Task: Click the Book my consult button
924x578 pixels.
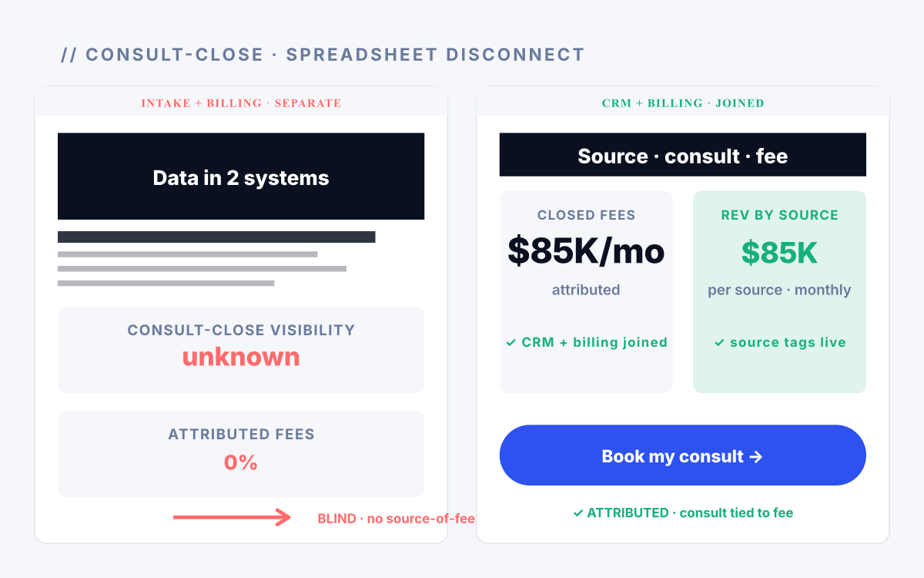Action: [x=682, y=455]
